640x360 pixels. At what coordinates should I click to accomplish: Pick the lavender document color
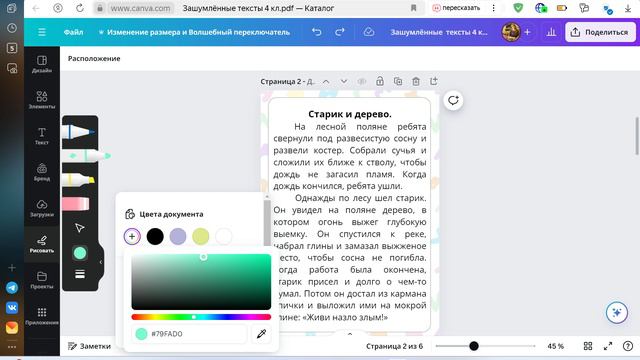[178, 236]
